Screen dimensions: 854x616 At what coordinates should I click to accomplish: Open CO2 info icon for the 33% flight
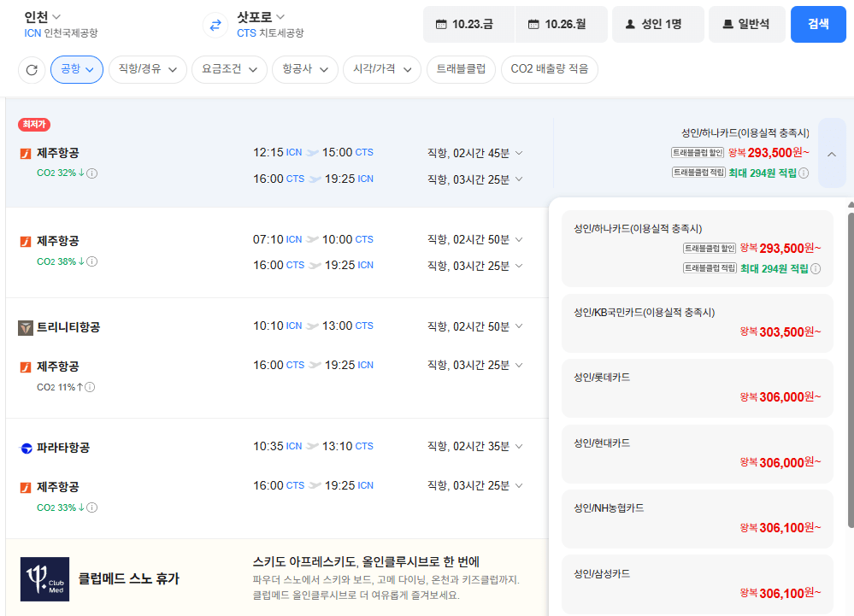coord(92,507)
